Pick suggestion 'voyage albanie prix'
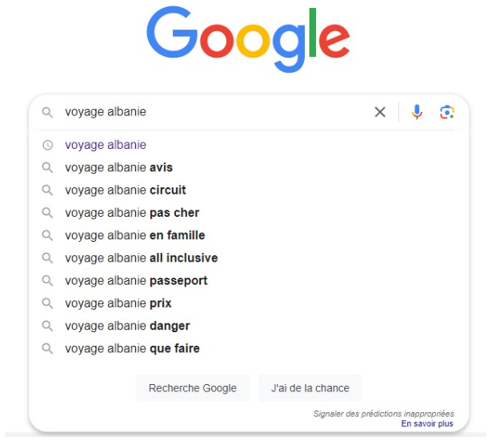504x445 pixels. 118,303
